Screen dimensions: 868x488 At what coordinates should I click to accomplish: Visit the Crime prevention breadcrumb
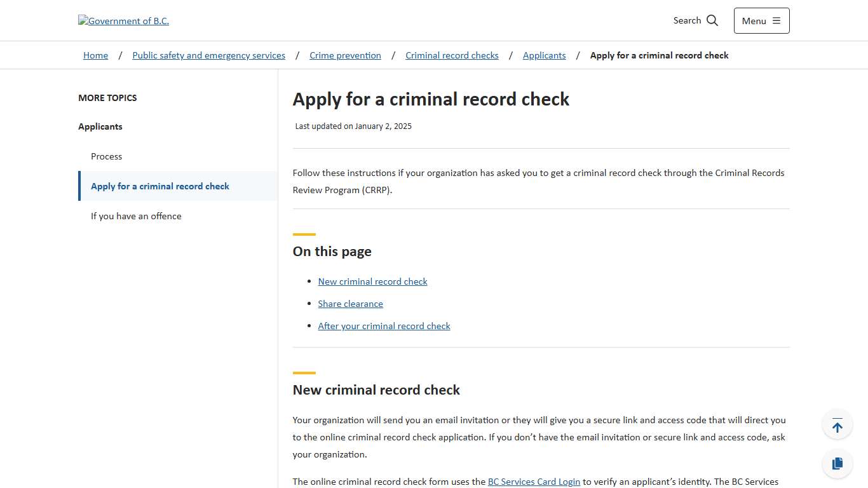point(345,55)
